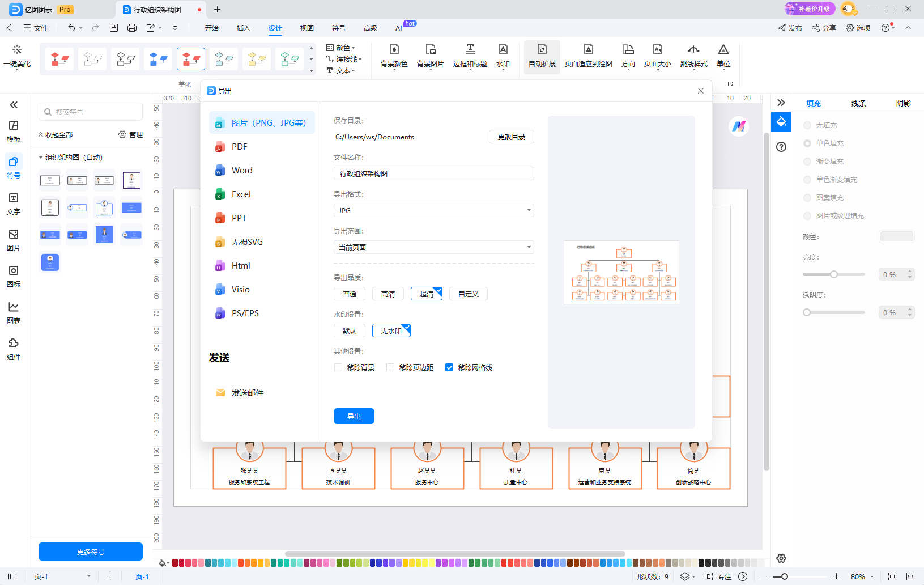Click the undo arrow icon
Viewport: 924px width, 585px height.
(x=71, y=28)
